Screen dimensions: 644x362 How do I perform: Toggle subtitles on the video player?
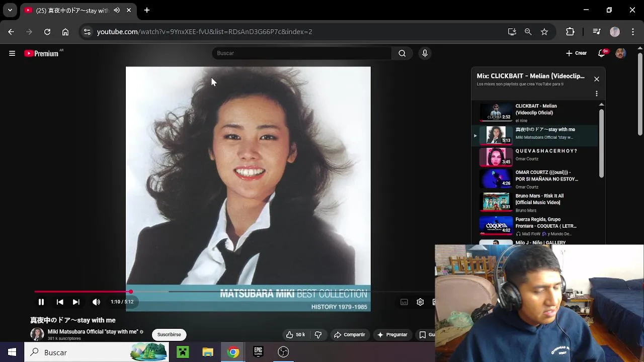(x=404, y=302)
